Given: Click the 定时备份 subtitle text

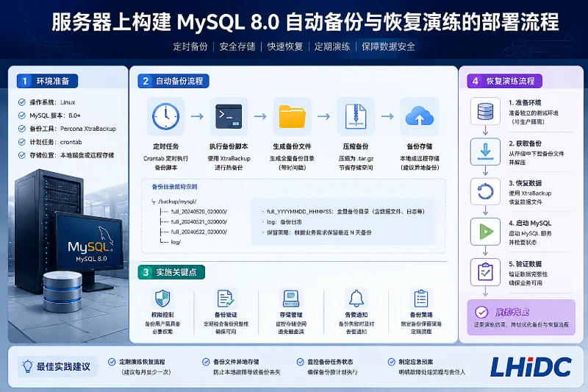Looking at the screenshot, I should click(x=190, y=46).
